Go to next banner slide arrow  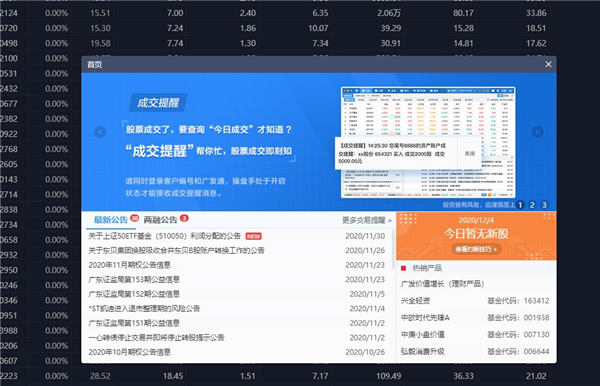click(538, 132)
